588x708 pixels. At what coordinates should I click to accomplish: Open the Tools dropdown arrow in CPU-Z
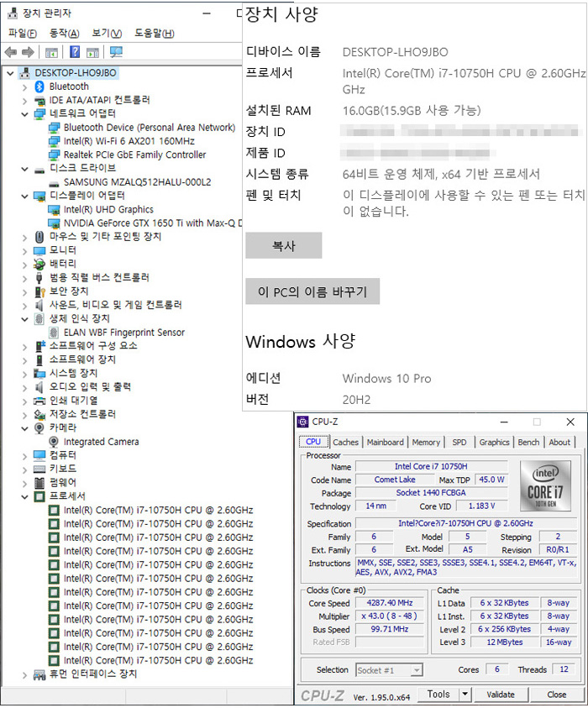tap(465, 694)
